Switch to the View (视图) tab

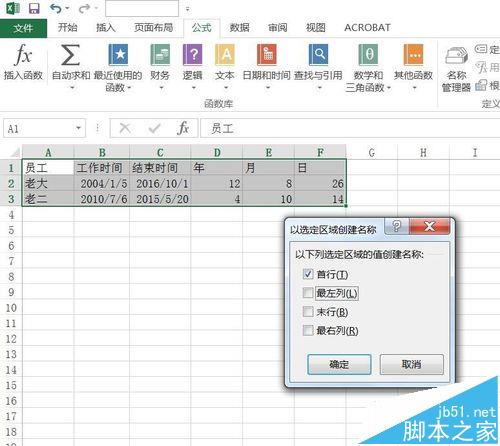click(x=315, y=28)
